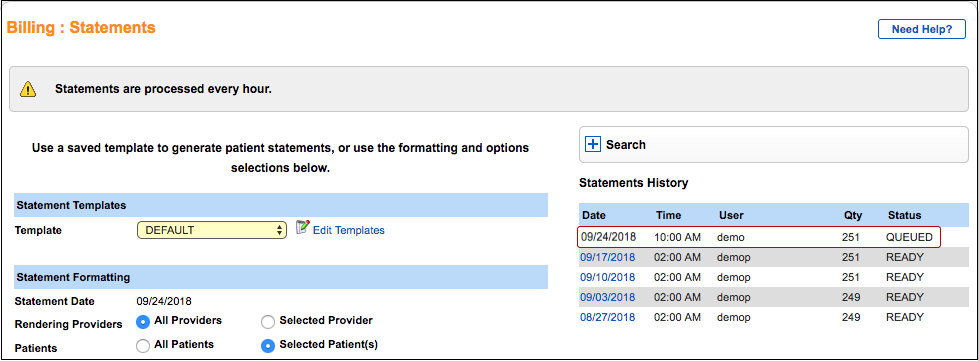
Task: Open the 09/03/2018 statement link
Action: point(608,297)
